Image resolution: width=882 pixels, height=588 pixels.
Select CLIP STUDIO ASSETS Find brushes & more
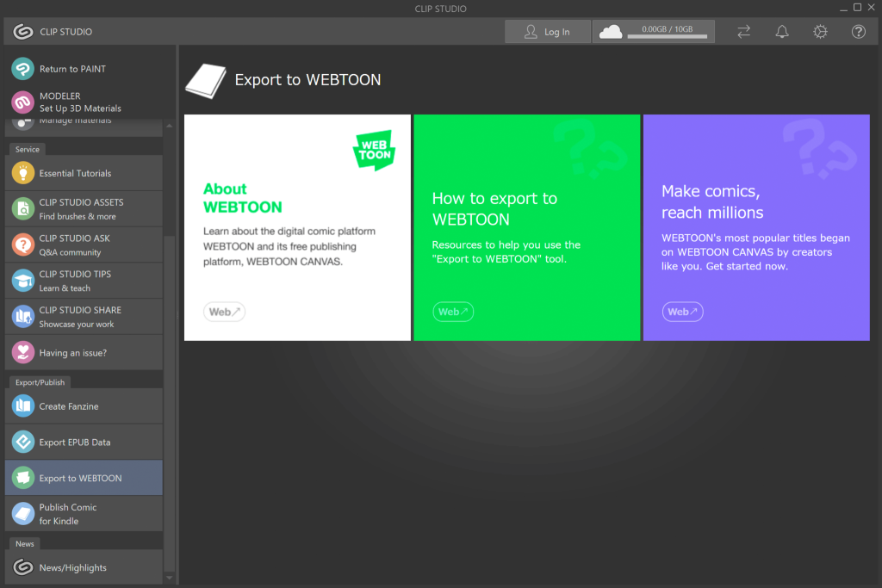pyautogui.click(x=84, y=209)
